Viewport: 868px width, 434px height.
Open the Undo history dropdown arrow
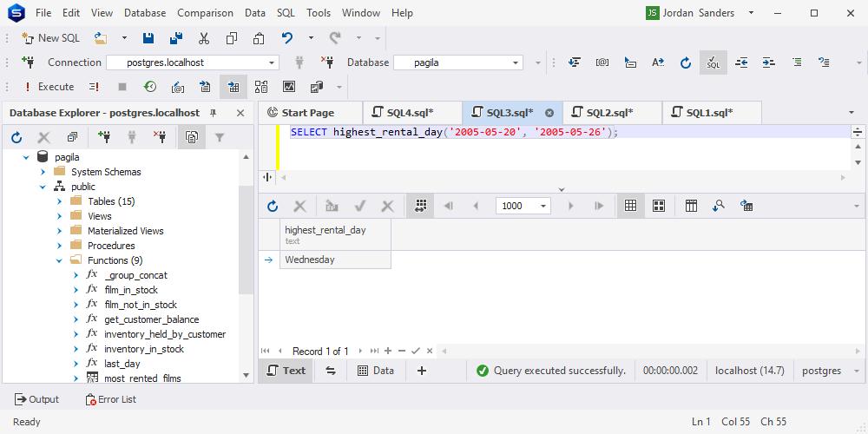pyautogui.click(x=311, y=38)
